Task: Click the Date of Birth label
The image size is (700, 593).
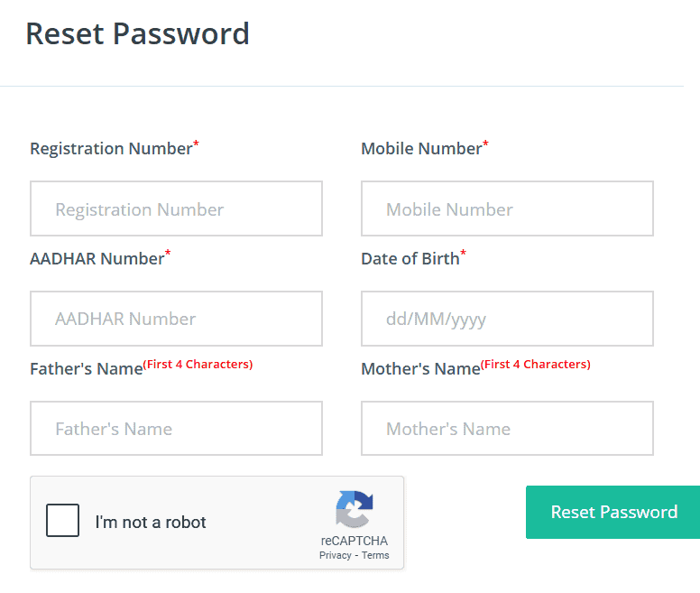Action: 410,259
